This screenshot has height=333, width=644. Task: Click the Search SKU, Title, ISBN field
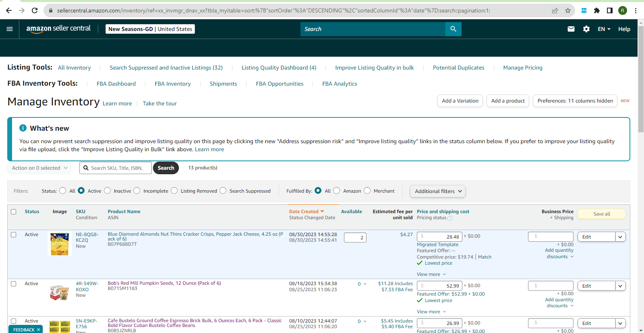116,168
